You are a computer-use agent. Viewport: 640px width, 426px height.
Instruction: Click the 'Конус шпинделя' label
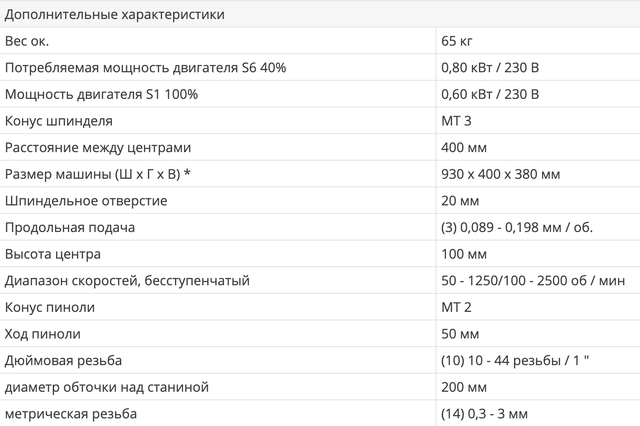[x=58, y=121]
